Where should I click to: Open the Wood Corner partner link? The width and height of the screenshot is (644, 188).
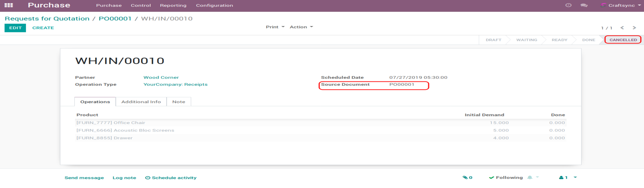click(x=161, y=77)
